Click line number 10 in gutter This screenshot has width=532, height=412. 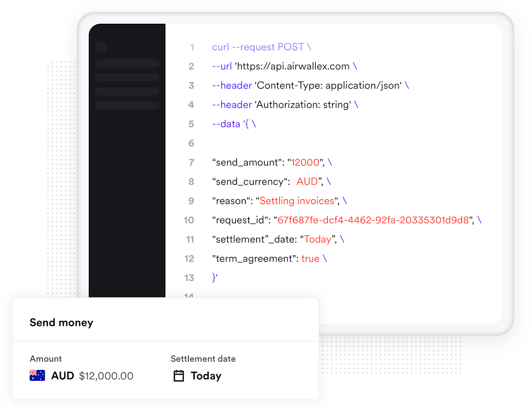coord(189,220)
